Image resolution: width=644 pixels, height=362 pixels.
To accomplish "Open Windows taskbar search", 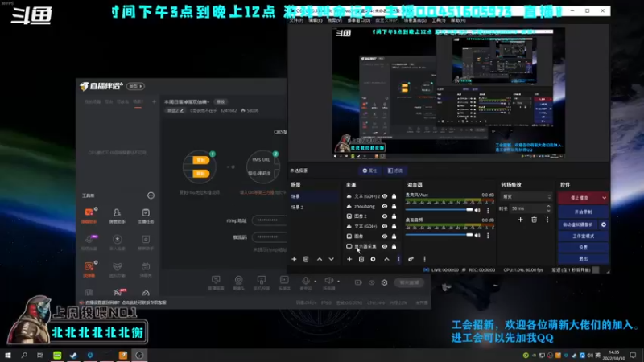I will tap(24, 355).
